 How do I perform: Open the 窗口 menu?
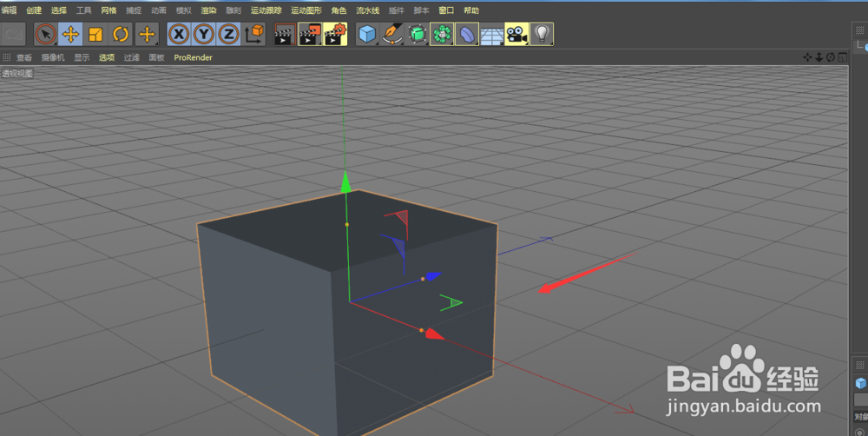pyautogui.click(x=446, y=10)
